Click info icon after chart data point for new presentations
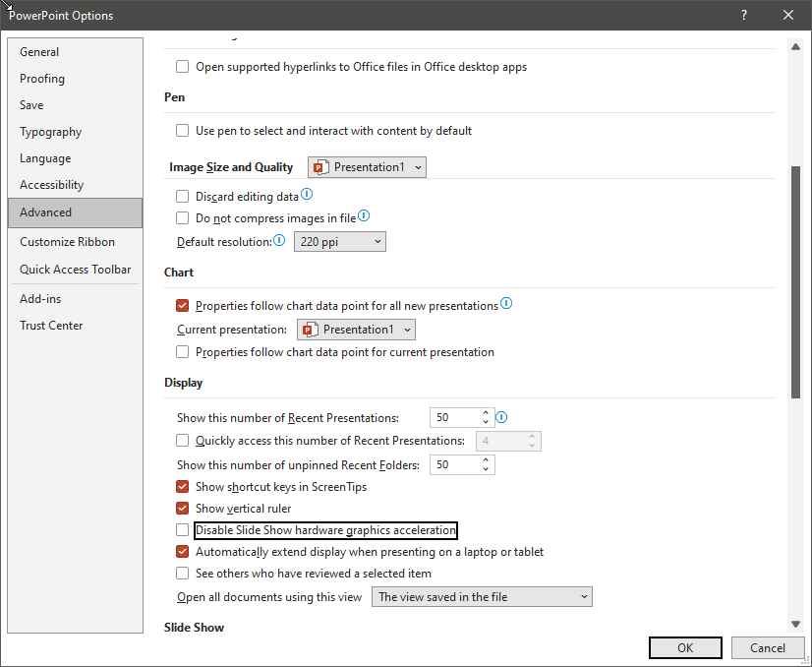The image size is (812, 667). tap(506, 303)
